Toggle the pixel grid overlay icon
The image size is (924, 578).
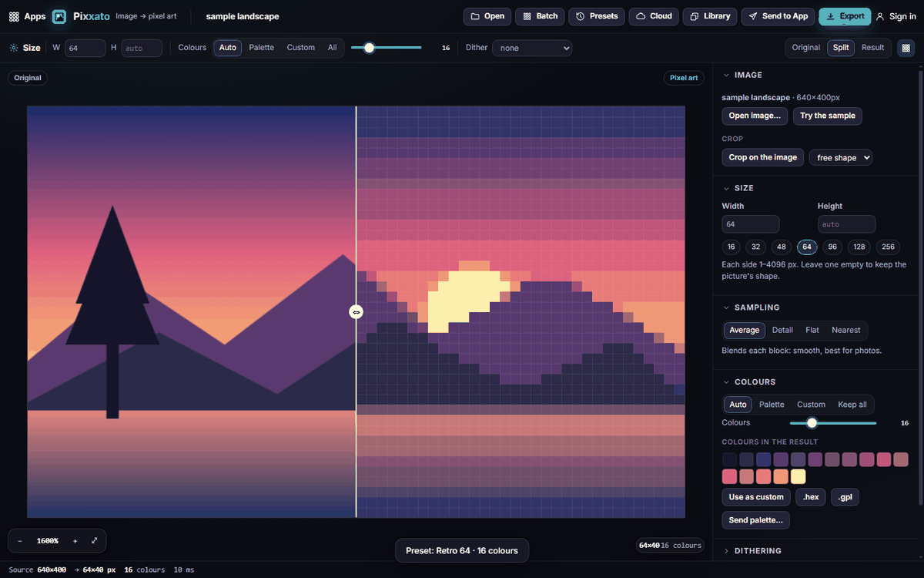(906, 48)
